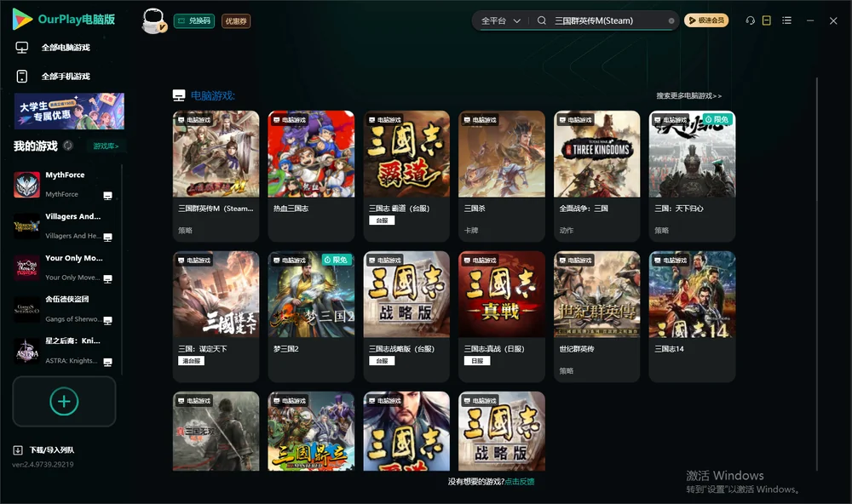
Task: Expand the 游戏库 library link
Action: (x=106, y=146)
